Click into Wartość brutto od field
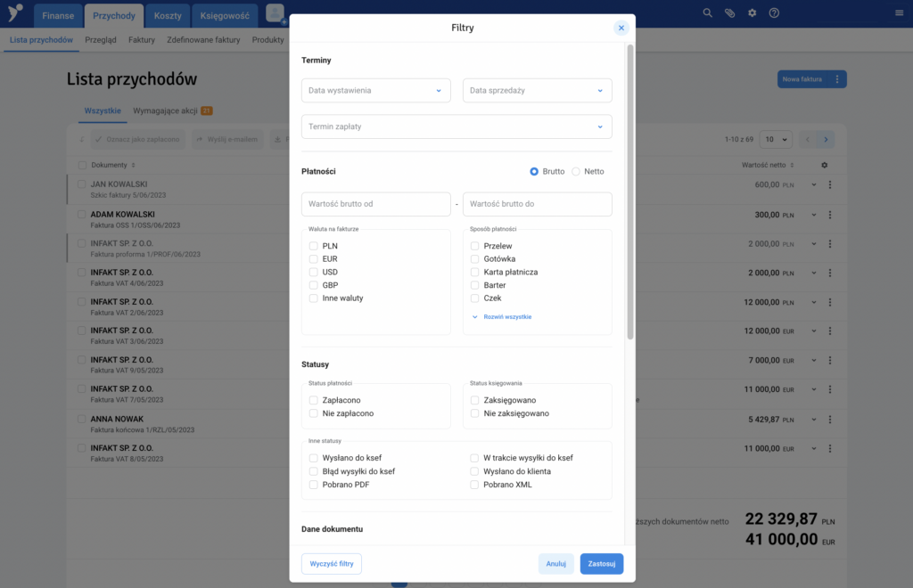913x588 pixels. click(x=376, y=204)
